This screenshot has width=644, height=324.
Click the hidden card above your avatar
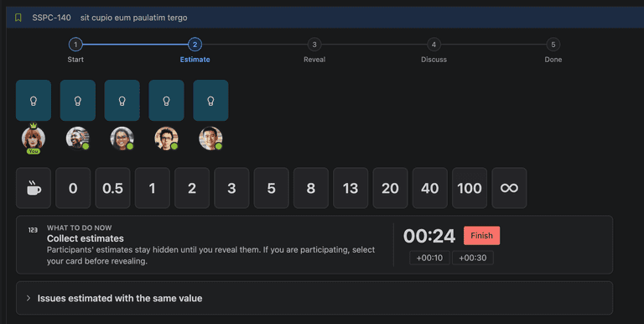(34, 101)
